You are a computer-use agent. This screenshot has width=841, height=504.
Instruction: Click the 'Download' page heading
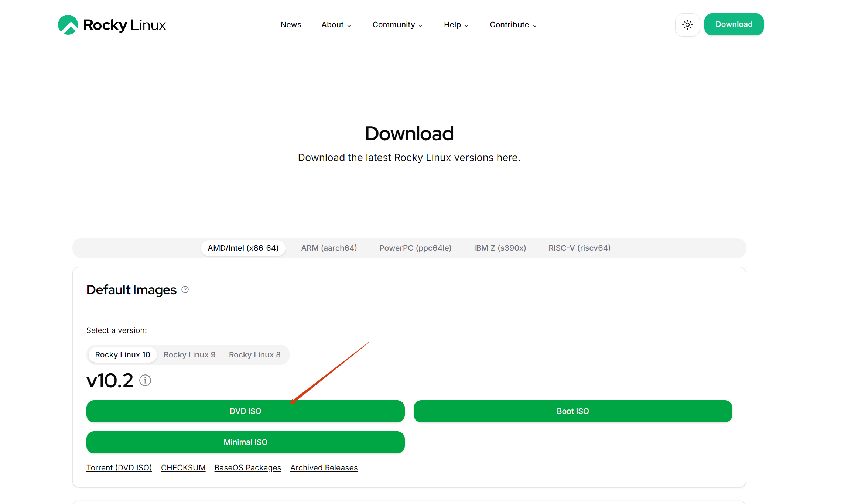point(409,134)
